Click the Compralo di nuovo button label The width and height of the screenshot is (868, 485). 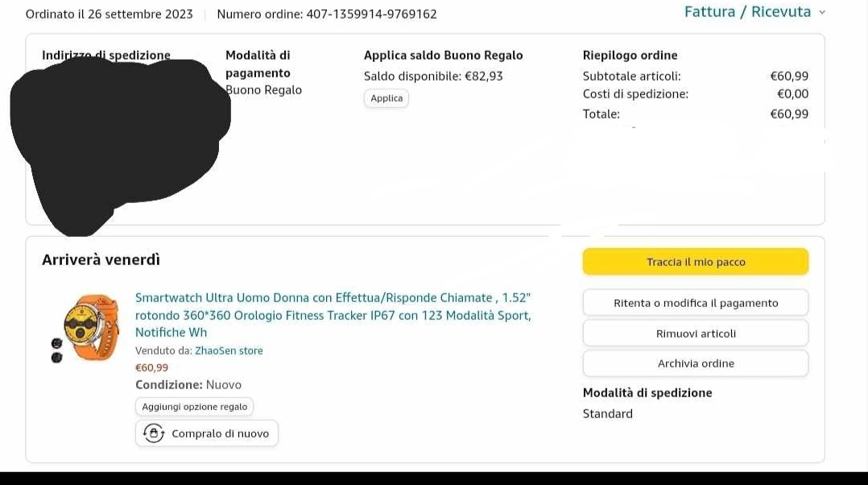(x=221, y=433)
